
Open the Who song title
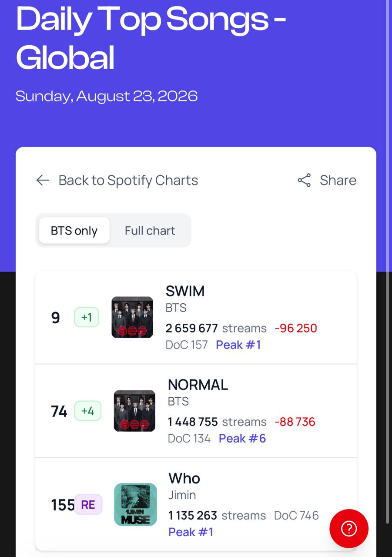pos(184,478)
